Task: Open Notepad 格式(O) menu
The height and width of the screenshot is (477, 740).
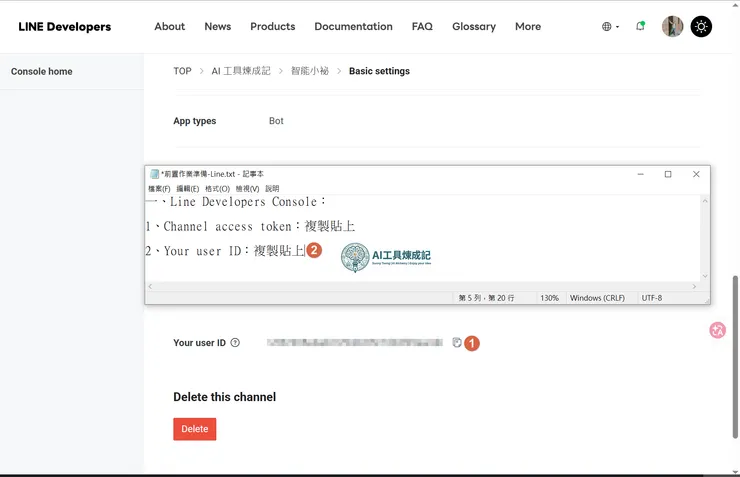Action: 217,189
